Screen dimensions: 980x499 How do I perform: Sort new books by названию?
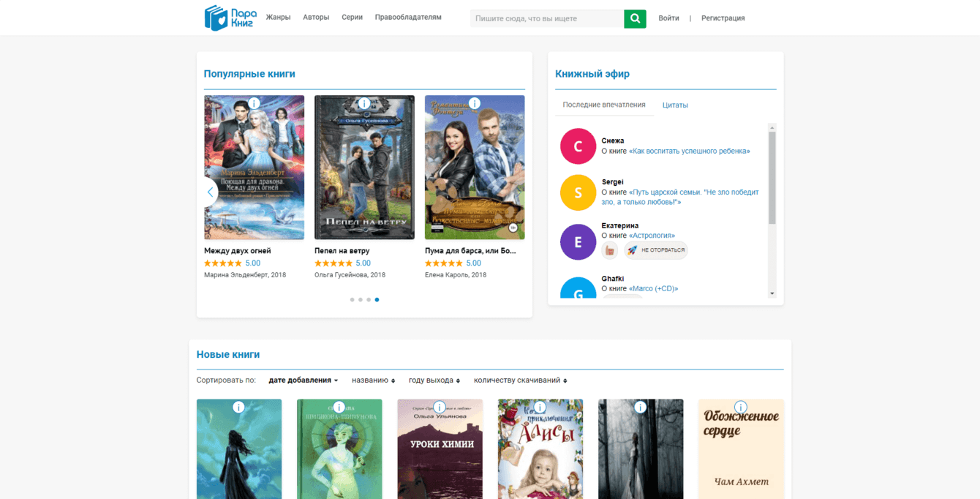[x=373, y=380]
